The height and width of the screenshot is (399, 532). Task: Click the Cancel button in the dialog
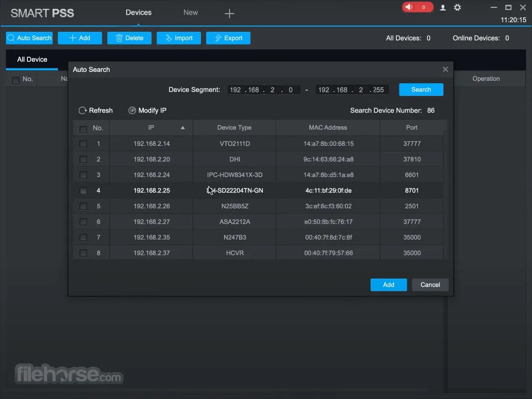(430, 285)
